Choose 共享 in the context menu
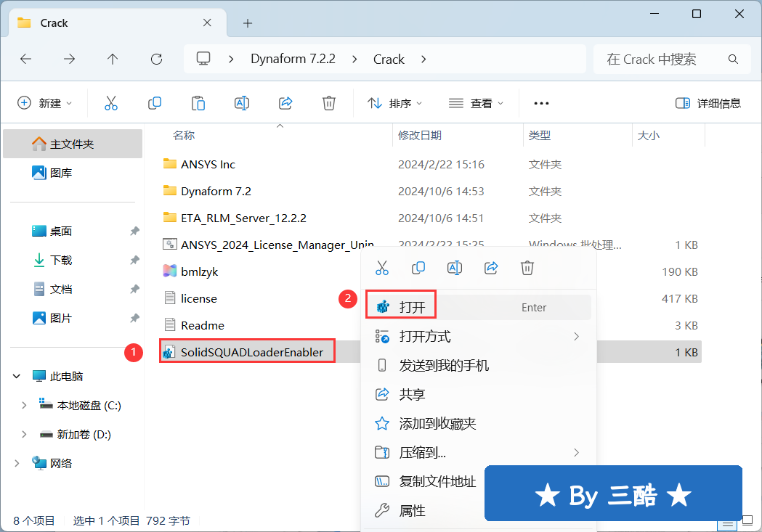762x532 pixels. tap(479, 395)
